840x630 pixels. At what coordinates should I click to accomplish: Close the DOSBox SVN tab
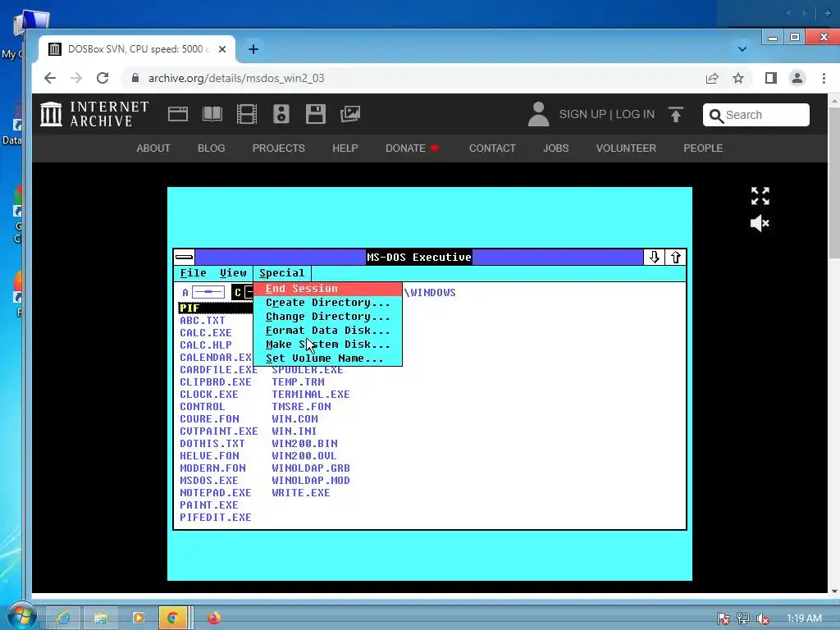222,49
